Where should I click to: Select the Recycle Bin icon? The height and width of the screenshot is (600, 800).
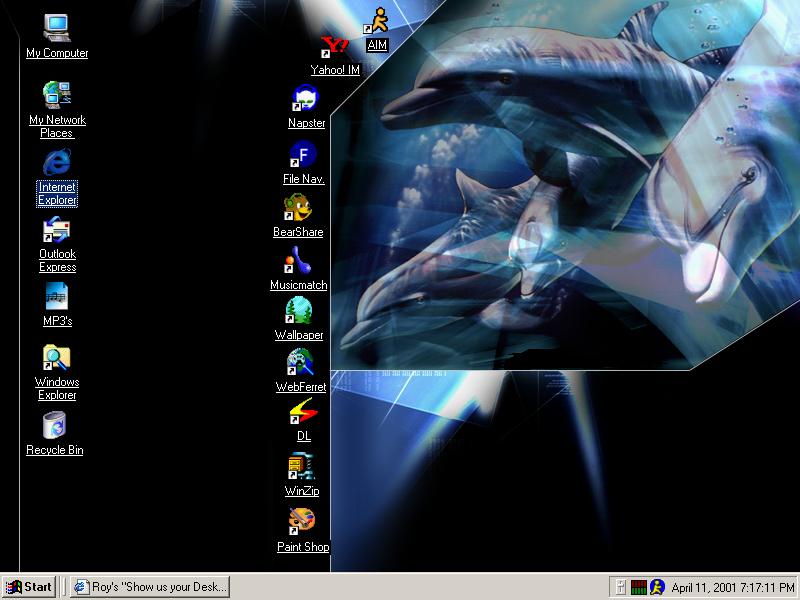click(x=55, y=426)
